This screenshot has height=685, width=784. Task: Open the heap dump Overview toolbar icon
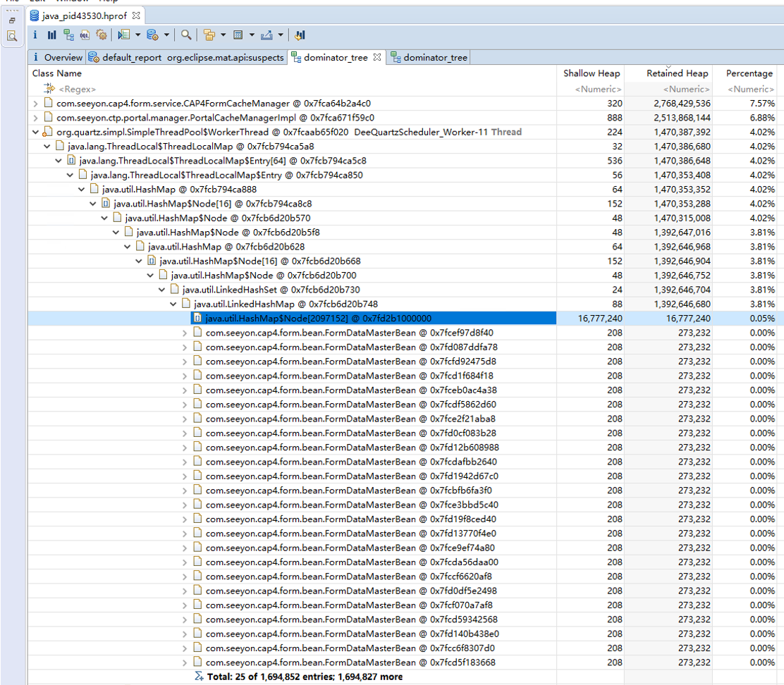(35, 35)
